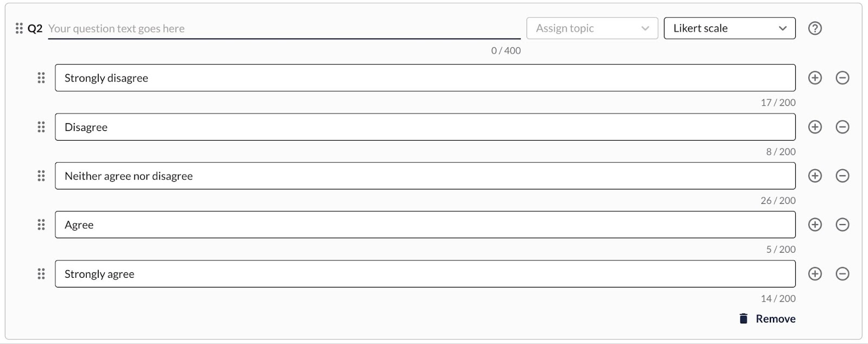Add an option after Strongly agree
868x344 pixels.
[815, 274]
